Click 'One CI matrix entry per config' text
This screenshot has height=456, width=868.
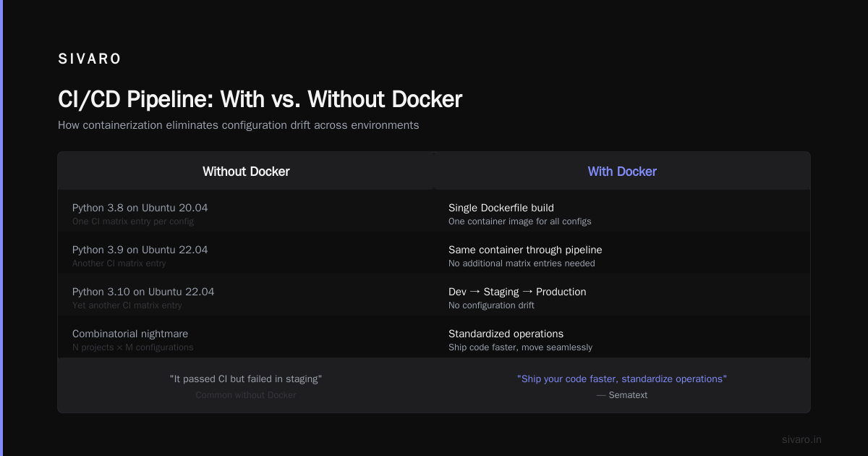pos(133,221)
